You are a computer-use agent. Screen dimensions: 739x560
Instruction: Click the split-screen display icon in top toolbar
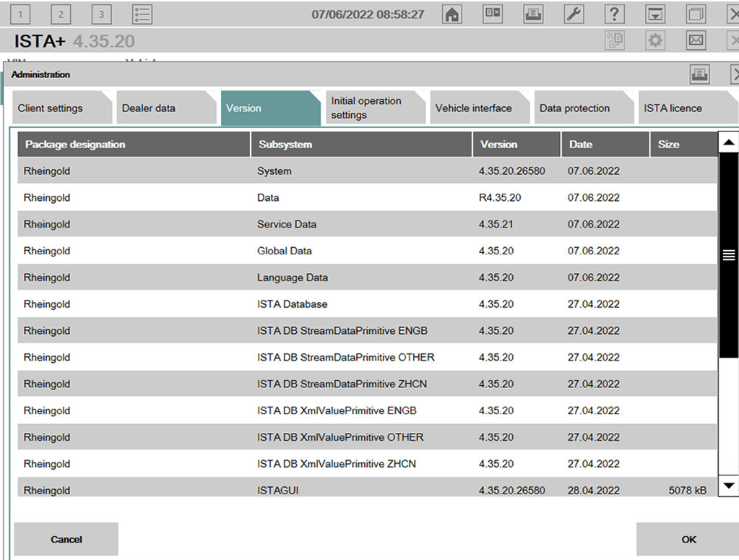pyautogui.click(x=493, y=14)
